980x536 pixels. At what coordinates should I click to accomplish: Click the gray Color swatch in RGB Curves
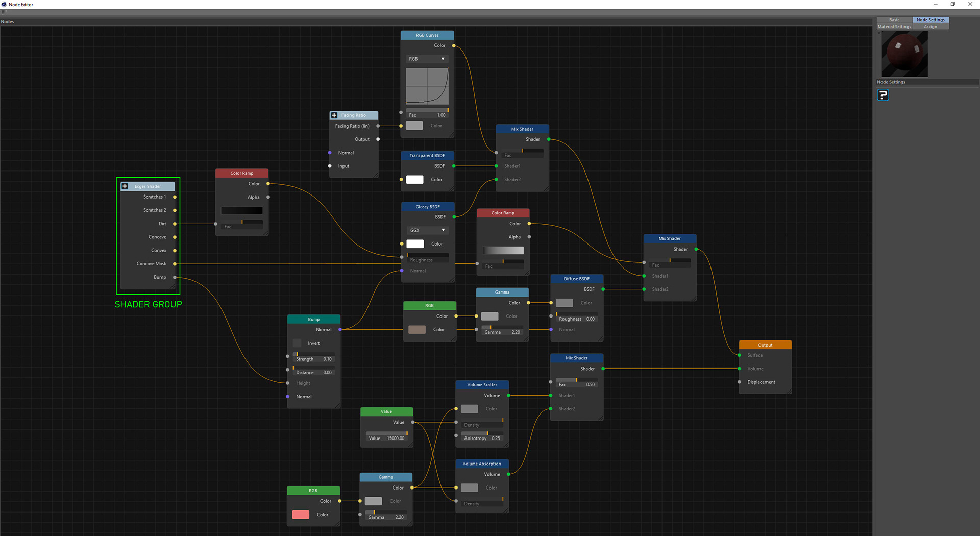[414, 126]
